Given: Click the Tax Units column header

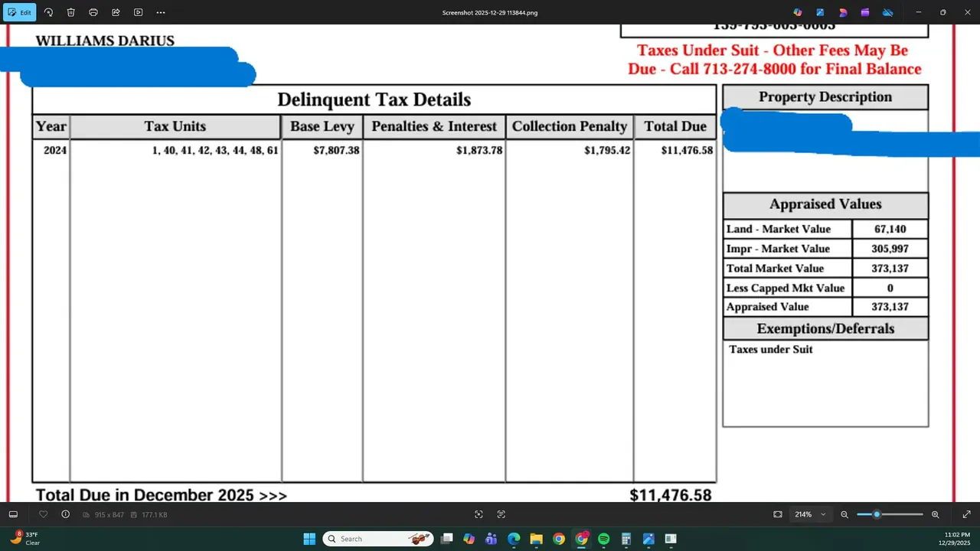Looking at the screenshot, I should [x=175, y=126].
